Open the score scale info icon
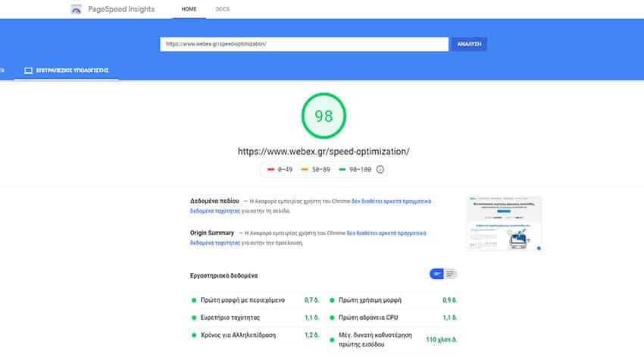The height and width of the screenshot is (364, 644). pyautogui.click(x=380, y=169)
